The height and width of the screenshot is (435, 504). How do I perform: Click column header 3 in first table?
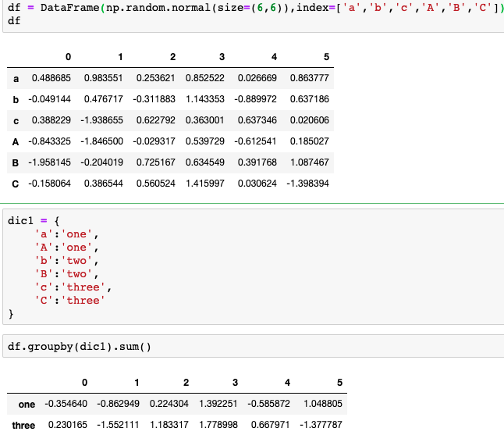coord(222,57)
